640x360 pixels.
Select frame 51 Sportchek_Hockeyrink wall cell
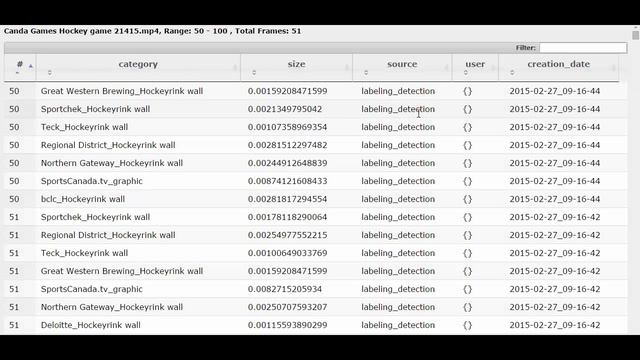tap(95, 217)
